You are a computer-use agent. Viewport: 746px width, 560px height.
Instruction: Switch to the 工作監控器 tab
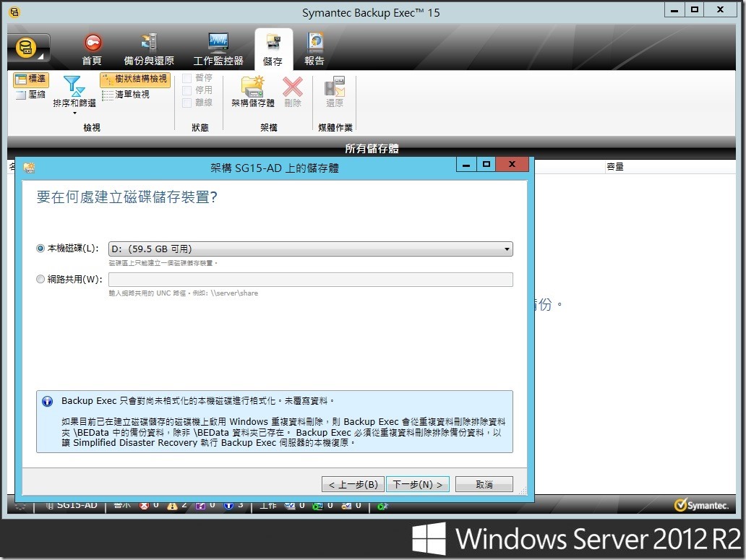pyautogui.click(x=218, y=50)
